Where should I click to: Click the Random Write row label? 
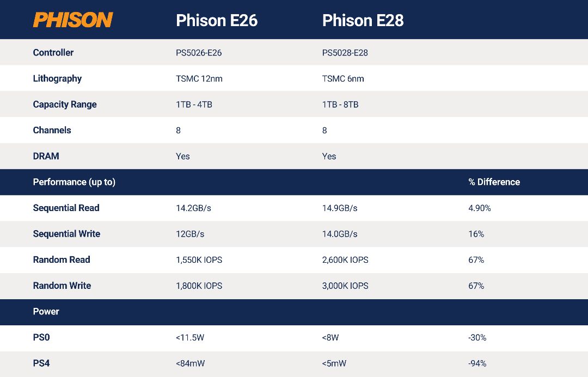62,286
